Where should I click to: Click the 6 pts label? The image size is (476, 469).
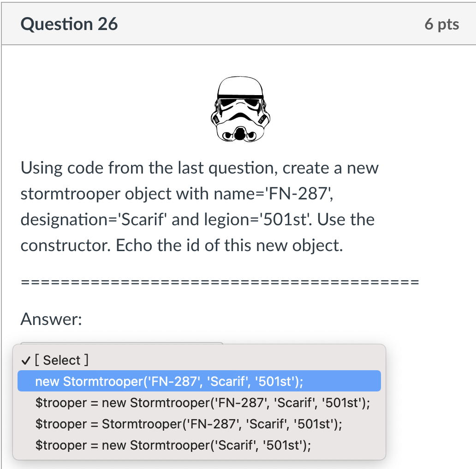click(441, 24)
